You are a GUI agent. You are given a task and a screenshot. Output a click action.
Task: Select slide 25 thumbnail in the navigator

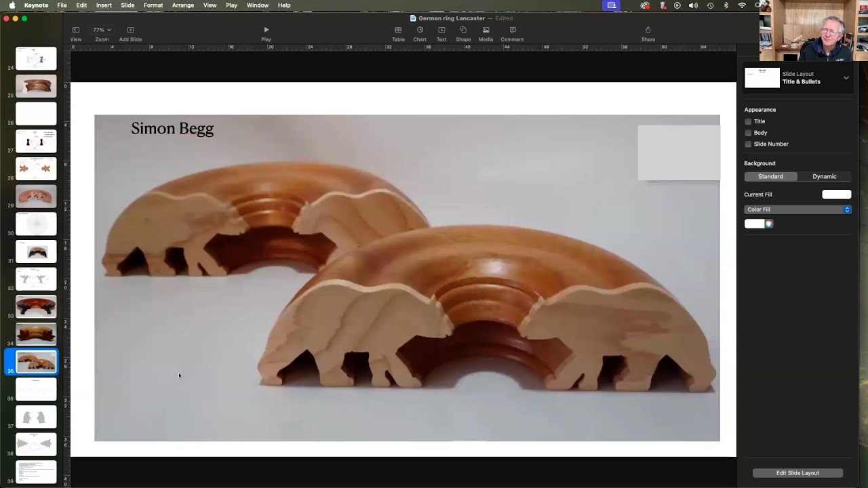pyautogui.click(x=36, y=86)
